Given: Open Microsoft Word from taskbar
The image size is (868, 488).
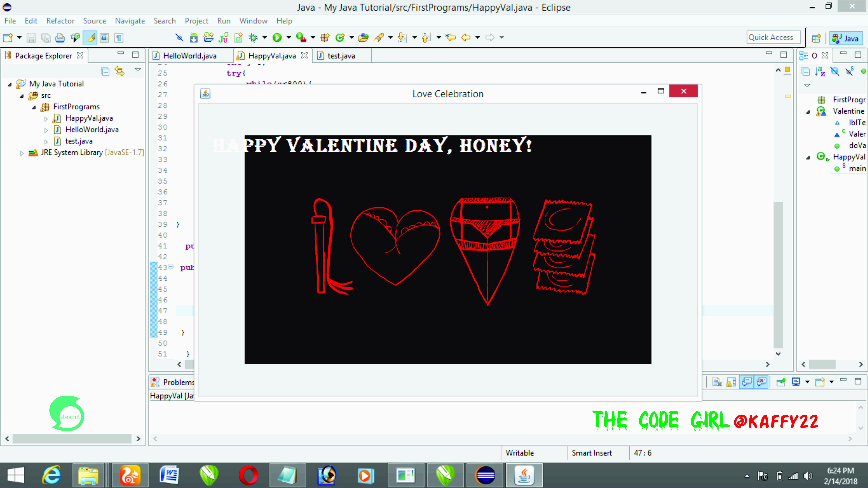Looking at the screenshot, I should (169, 475).
